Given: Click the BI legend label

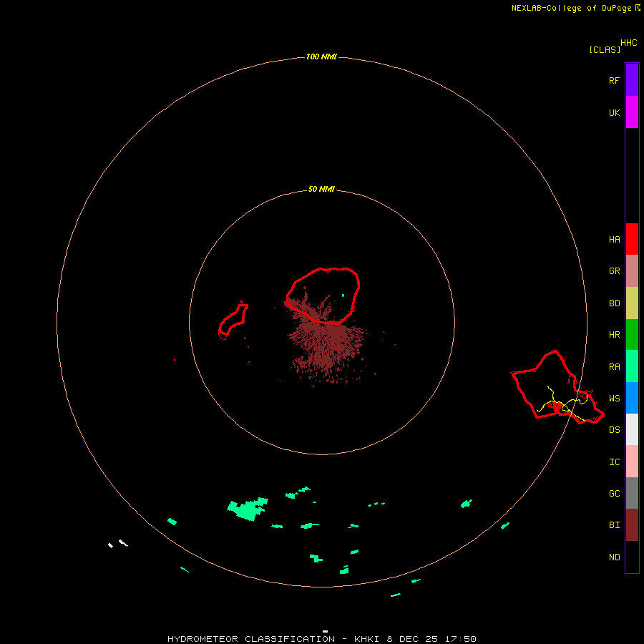Looking at the screenshot, I should 614,525.
